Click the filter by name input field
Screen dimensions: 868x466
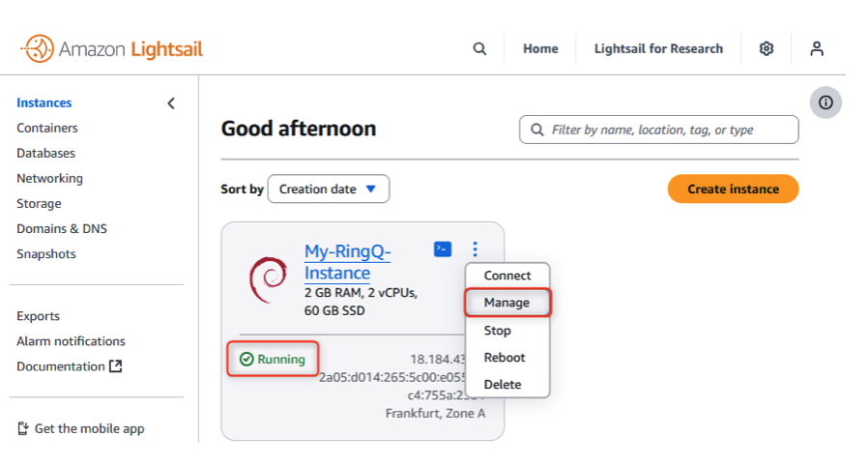(x=659, y=130)
